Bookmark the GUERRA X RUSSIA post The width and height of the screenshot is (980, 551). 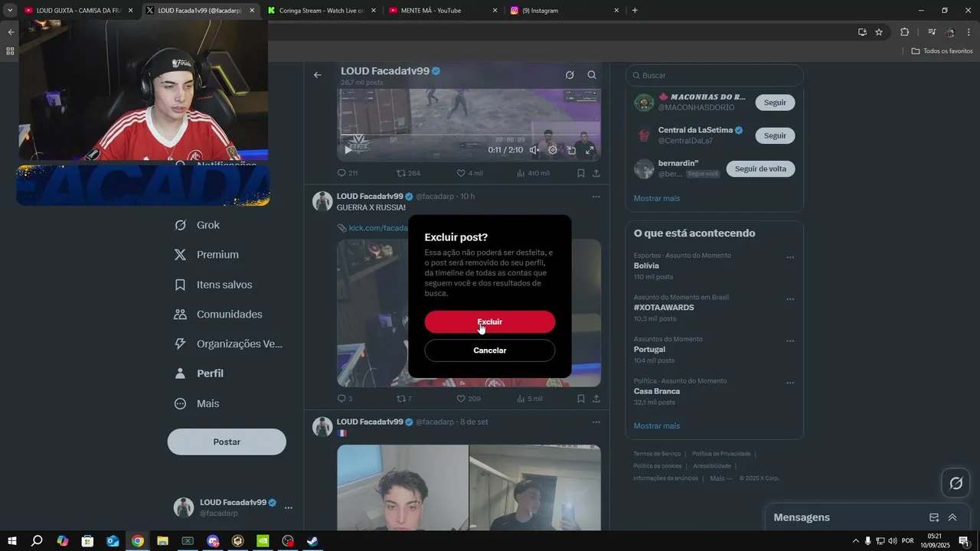(581, 399)
